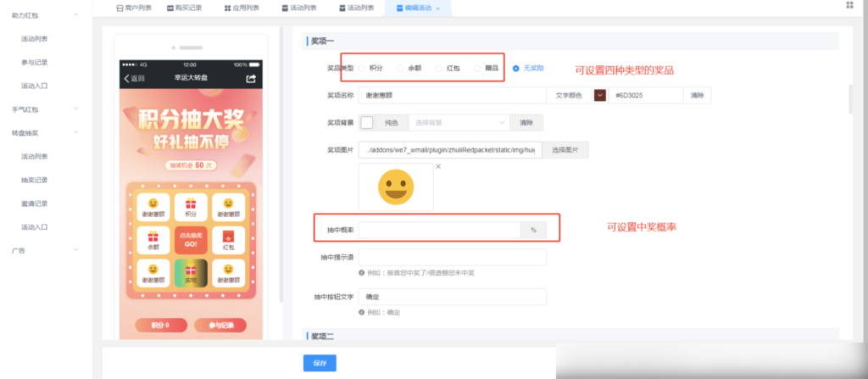
Task: Open 邀请记录 under 转盘抽奖
Action: (x=34, y=203)
